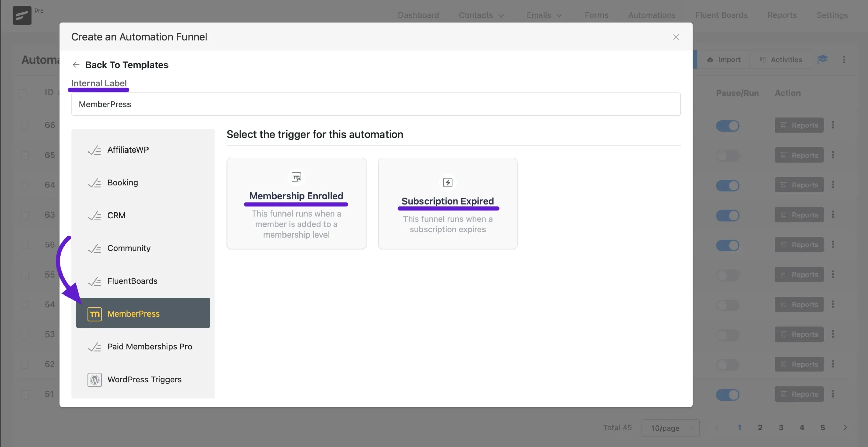Open more actions for automation row 64

pyautogui.click(x=833, y=185)
